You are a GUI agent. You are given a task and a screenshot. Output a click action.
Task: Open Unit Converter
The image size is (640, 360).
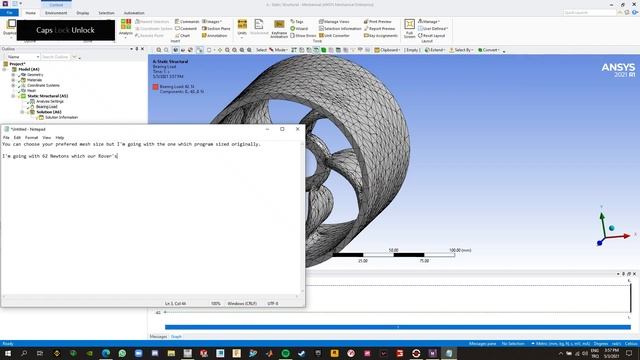point(334,36)
